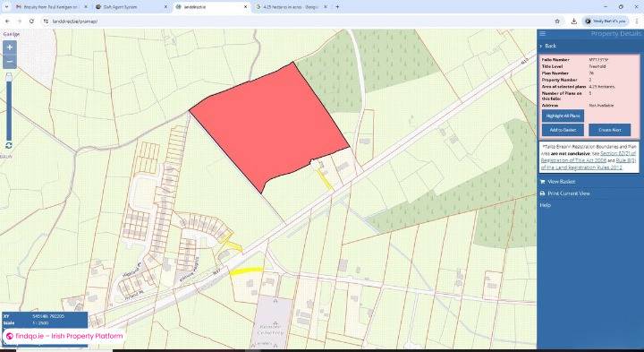Switch language via Gaeilge link
The image size is (644, 352).
[x=12, y=34]
